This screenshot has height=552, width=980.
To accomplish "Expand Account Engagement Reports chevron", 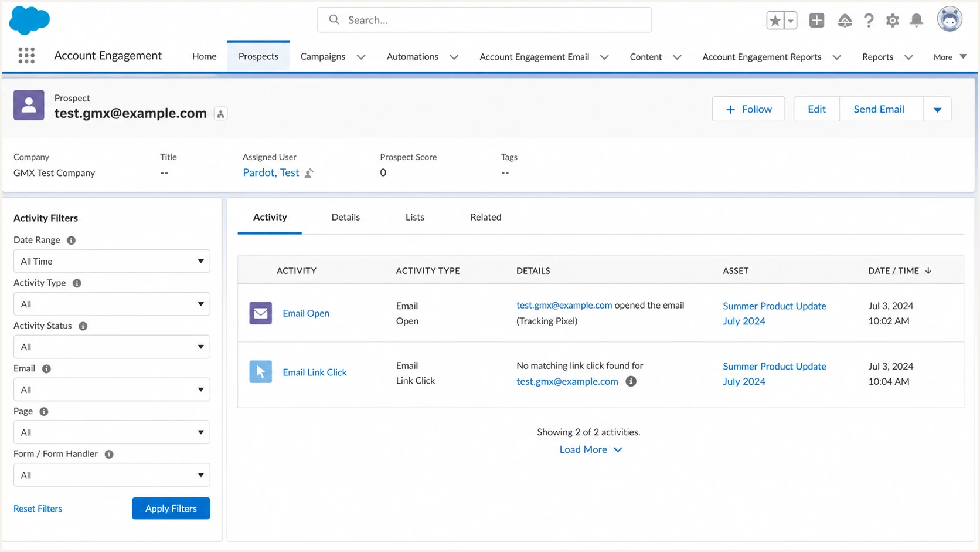I will click(x=836, y=57).
